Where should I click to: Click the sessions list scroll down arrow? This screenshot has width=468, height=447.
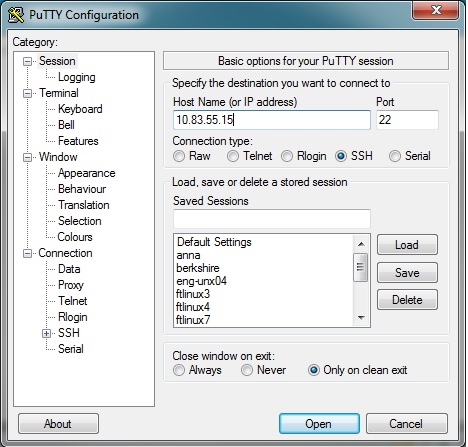(x=361, y=318)
